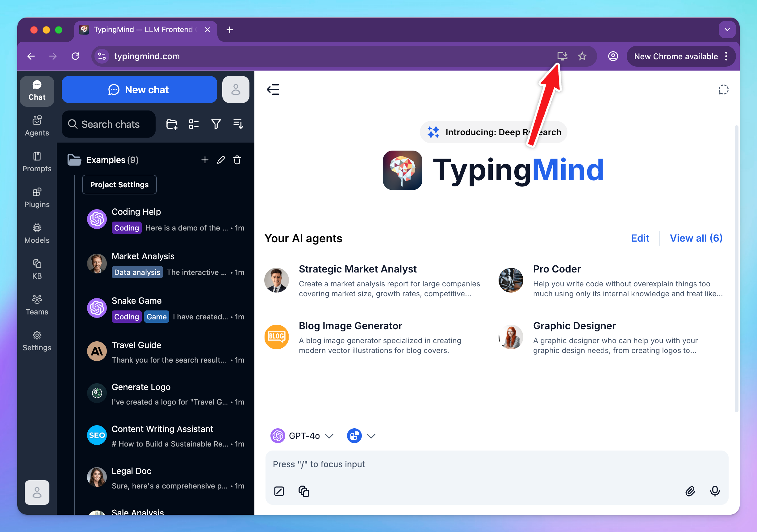
Task: Collapse the sidebar with the arrow icon
Action: pyautogui.click(x=273, y=90)
